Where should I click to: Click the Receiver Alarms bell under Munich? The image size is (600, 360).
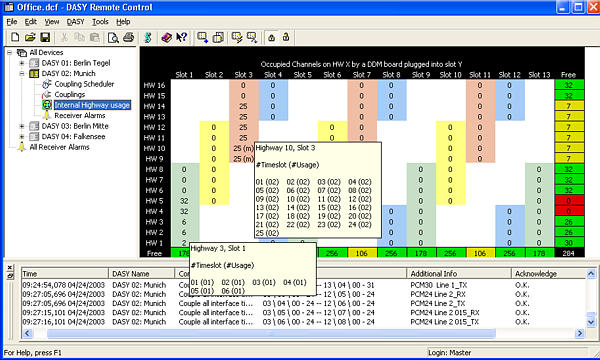pyautogui.click(x=47, y=115)
